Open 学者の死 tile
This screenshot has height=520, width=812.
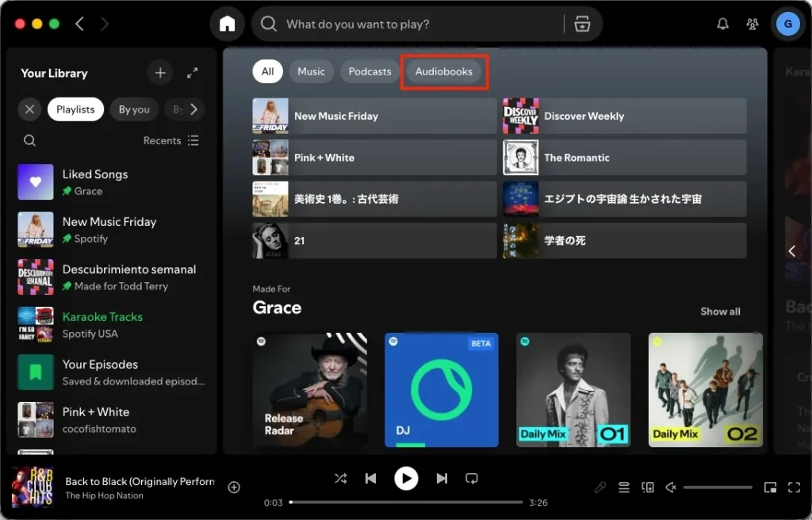[625, 240]
